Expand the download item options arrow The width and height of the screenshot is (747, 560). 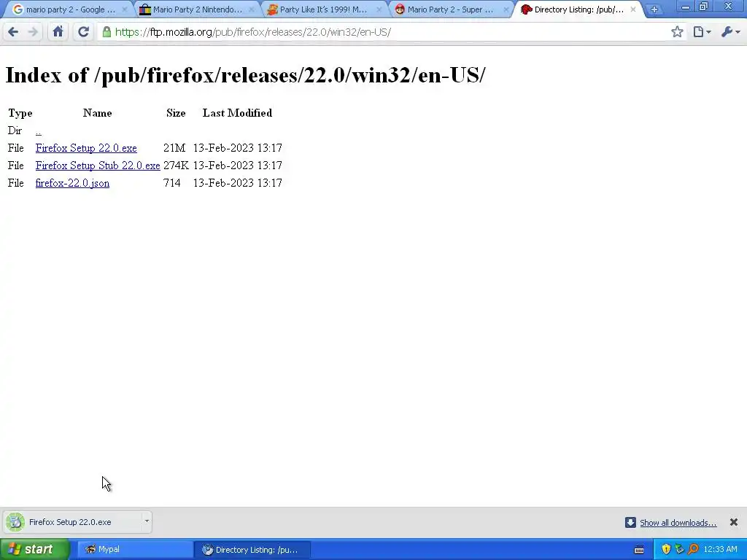point(147,521)
